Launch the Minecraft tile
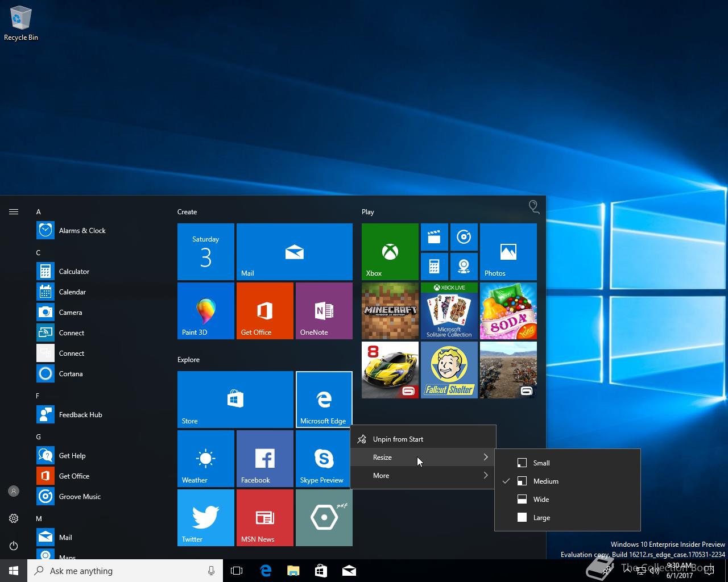Image resolution: width=728 pixels, height=582 pixels. click(390, 311)
